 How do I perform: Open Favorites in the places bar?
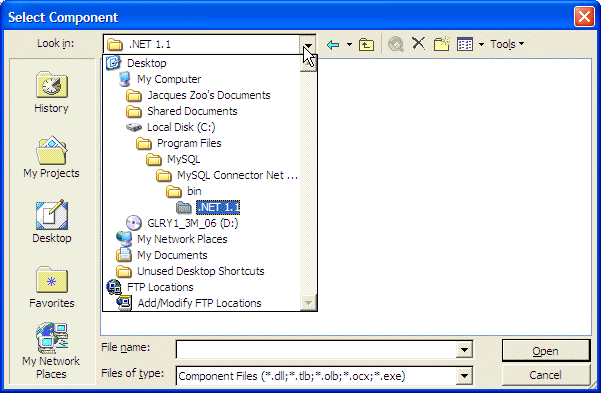coord(52,287)
